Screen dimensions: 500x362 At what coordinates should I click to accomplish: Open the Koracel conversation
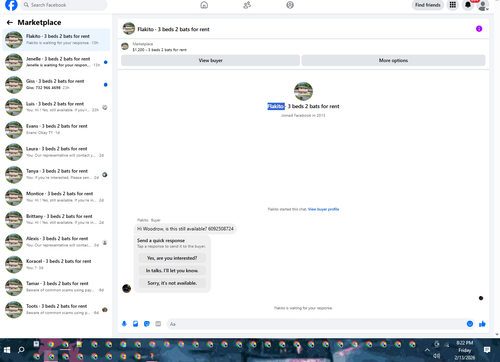pos(56,264)
